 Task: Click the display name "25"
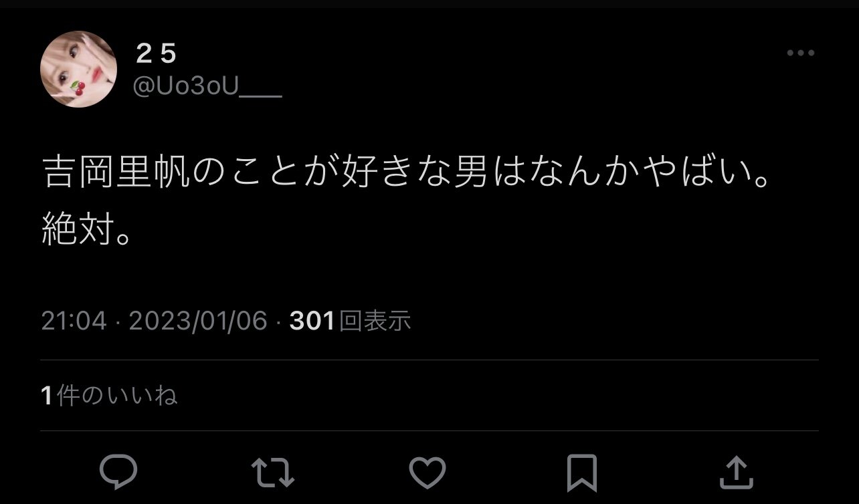click(x=156, y=54)
